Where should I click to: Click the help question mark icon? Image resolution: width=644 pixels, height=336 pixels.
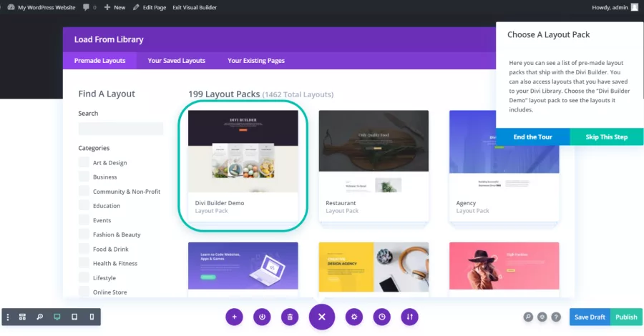point(556,317)
